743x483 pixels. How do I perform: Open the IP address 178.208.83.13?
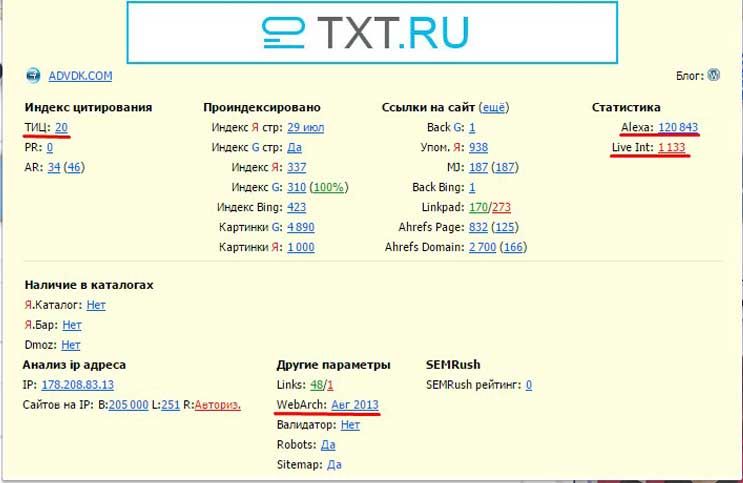tap(78, 385)
